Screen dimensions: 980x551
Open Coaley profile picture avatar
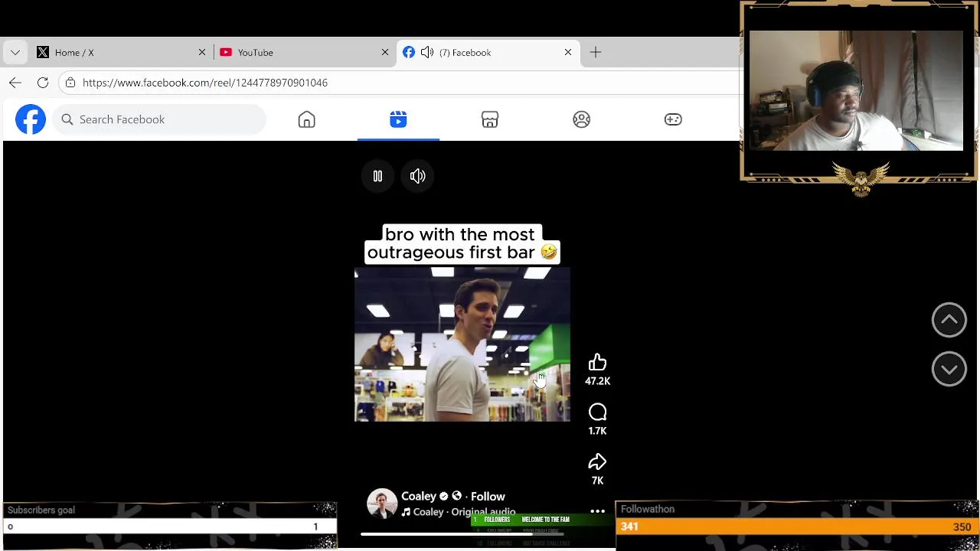[x=381, y=504]
